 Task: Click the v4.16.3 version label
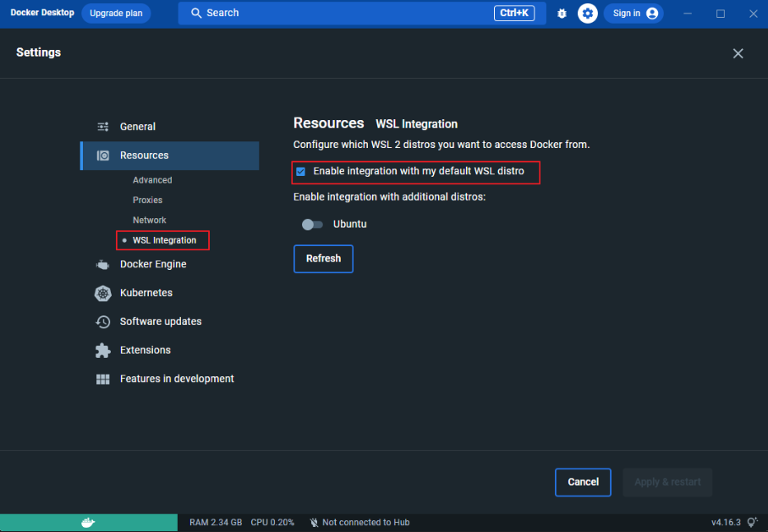(x=726, y=523)
